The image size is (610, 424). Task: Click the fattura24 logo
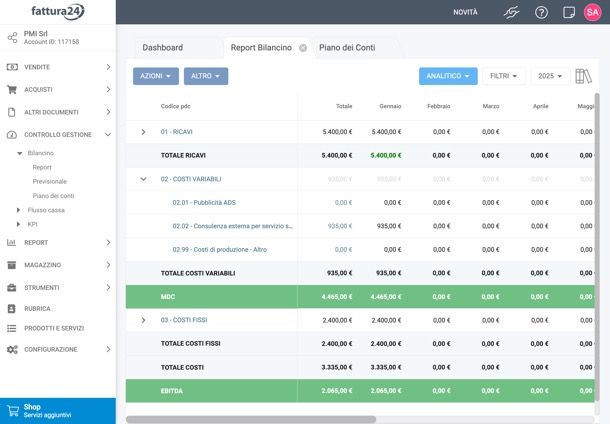click(58, 12)
